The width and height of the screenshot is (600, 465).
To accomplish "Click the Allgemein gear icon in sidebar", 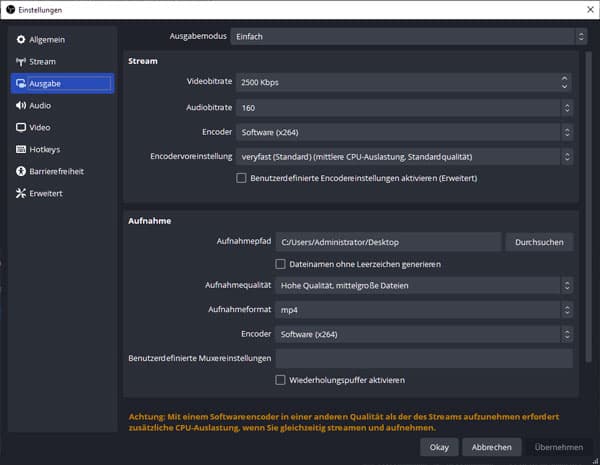I will click(x=20, y=40).
